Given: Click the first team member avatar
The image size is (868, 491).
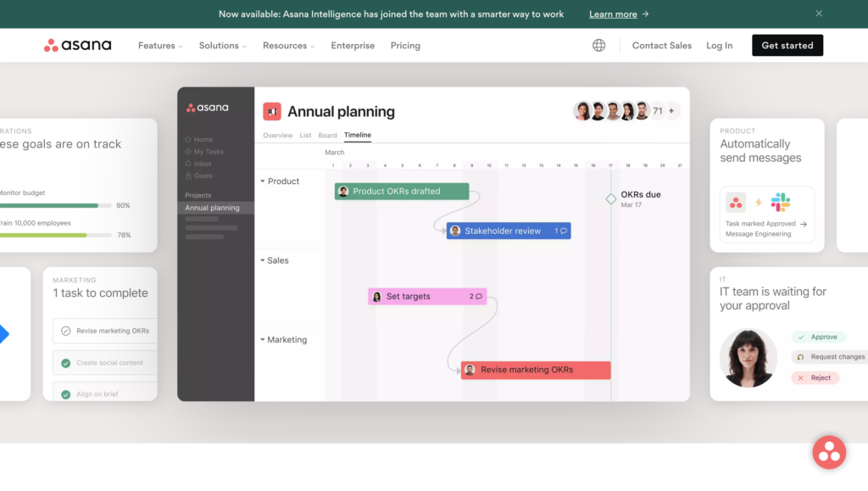Looking at the screenshot, I should pos(581,111).
